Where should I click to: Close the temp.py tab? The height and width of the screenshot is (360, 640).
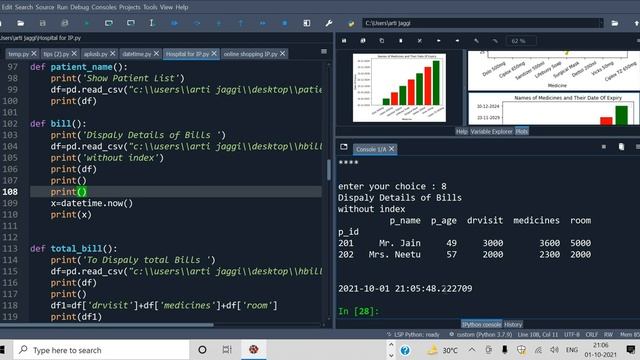coord(34,53)
